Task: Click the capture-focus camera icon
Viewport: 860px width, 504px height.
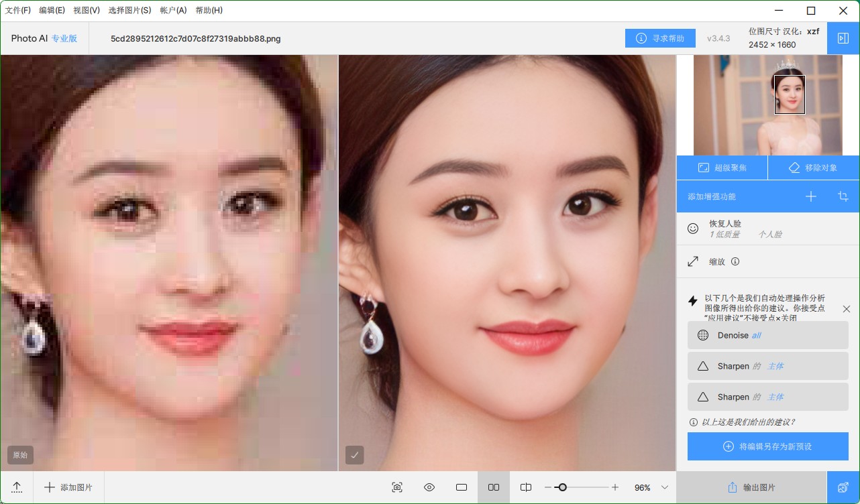Action: [x=397, y=487]
